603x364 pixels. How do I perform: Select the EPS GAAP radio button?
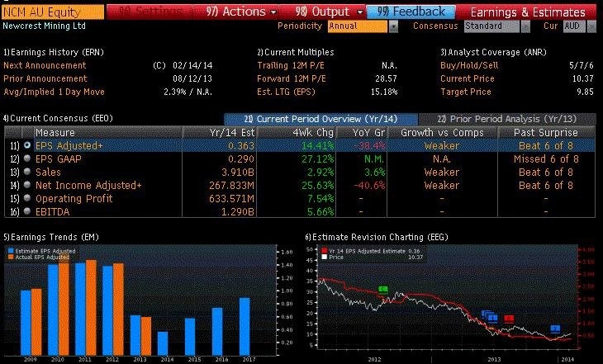pyautogui.click(x=27, y=158)
